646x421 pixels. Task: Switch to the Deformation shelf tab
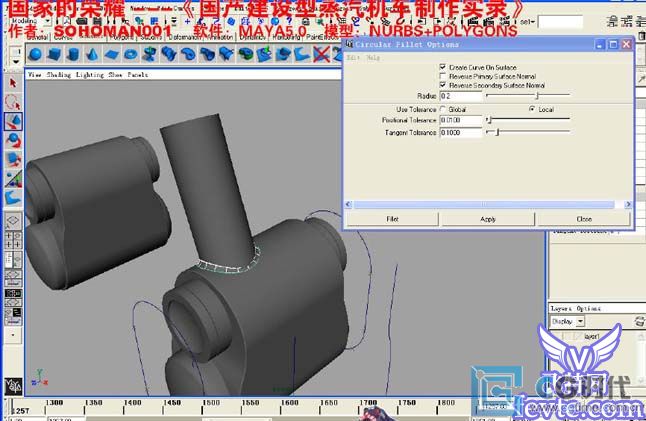pos(184,37)
